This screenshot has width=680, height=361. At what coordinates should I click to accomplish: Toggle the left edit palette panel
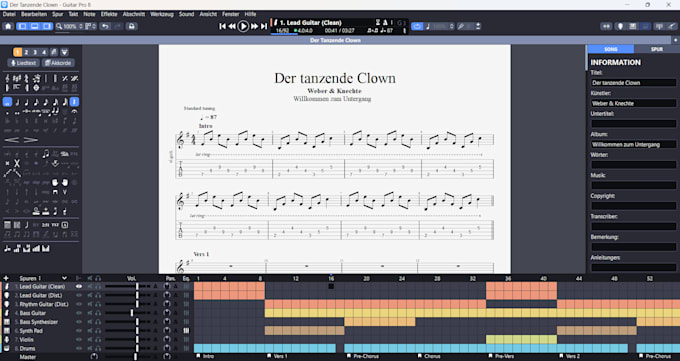point(22,26)
